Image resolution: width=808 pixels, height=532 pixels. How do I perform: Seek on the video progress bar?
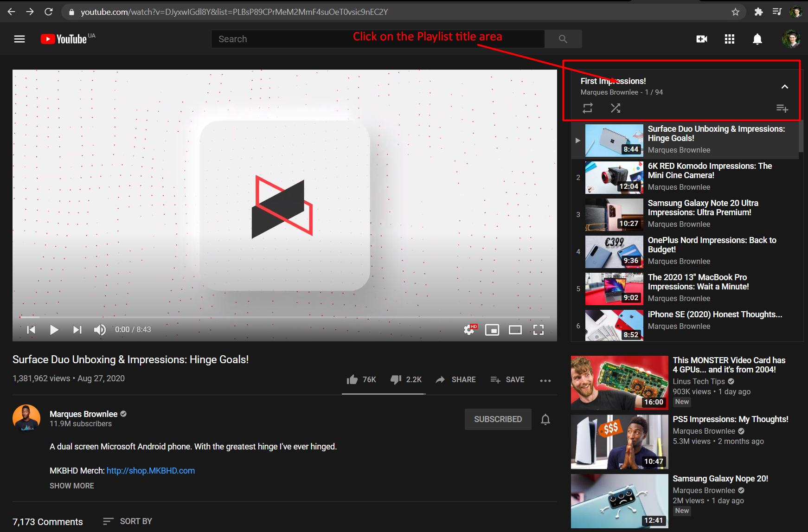285,317
